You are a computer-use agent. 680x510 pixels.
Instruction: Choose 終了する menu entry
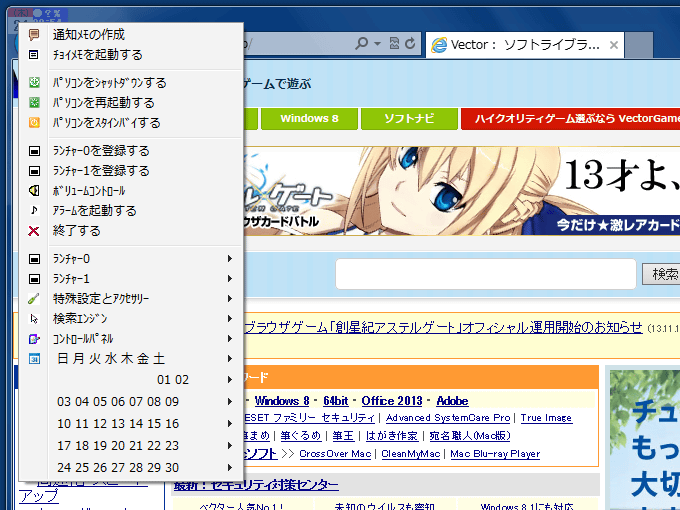[x=131, y=231]
